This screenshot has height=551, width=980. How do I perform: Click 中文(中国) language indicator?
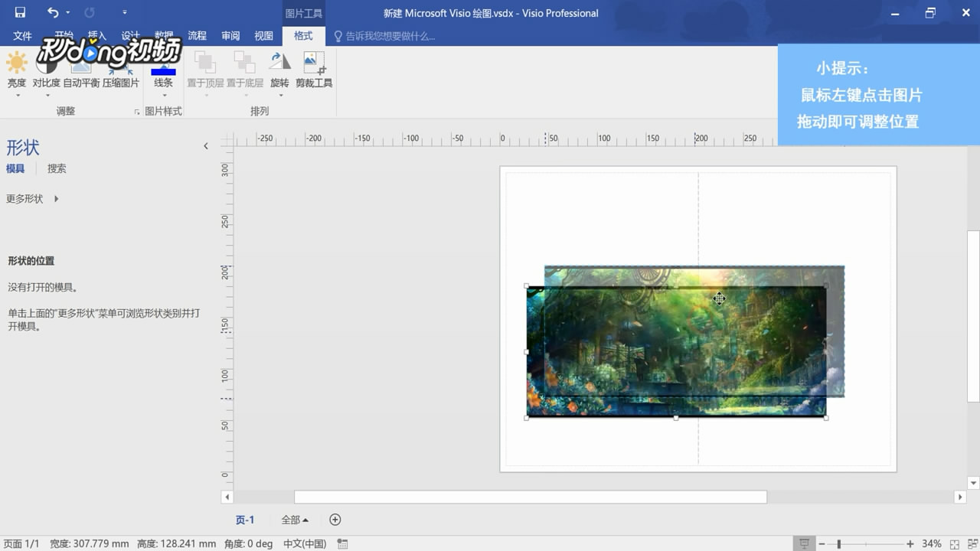(x=305, y=544)
